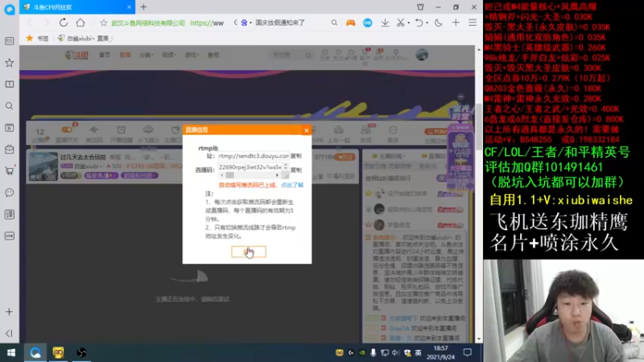Go to 首页 on Douyu navigation
The height and width of the screenshot is (362, 644).
(x=105, y=55)
